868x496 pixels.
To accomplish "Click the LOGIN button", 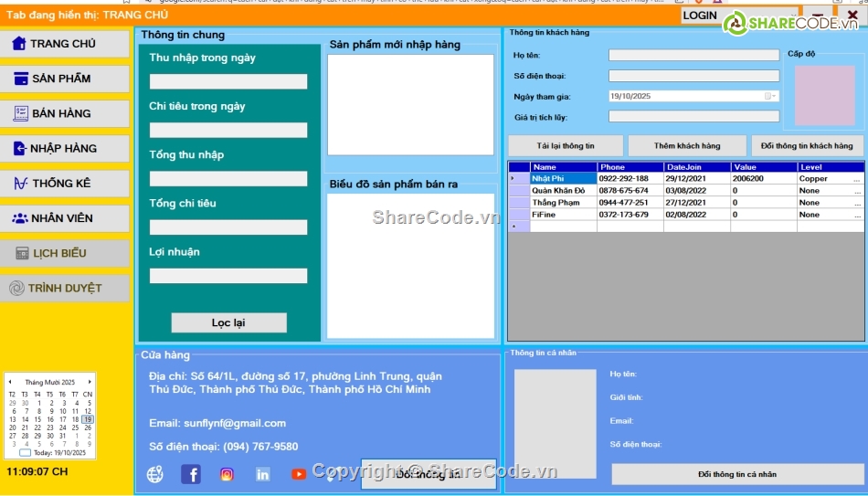I will 700,15.
